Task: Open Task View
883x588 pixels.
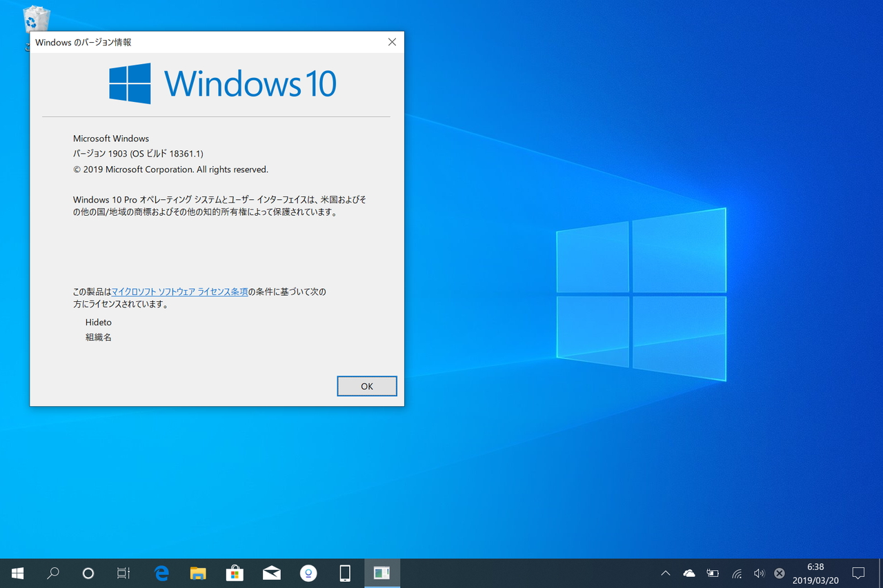Action: coord(124,573)
